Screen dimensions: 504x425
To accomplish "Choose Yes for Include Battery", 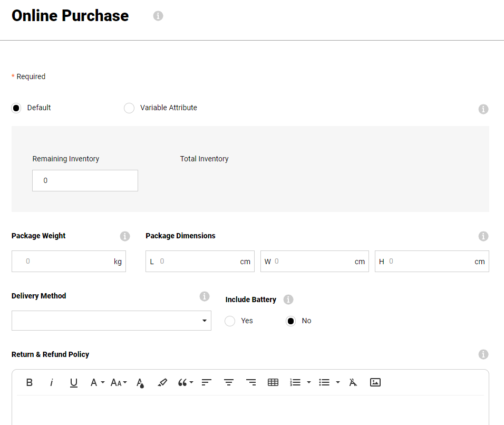I will [x=230, y=321].
